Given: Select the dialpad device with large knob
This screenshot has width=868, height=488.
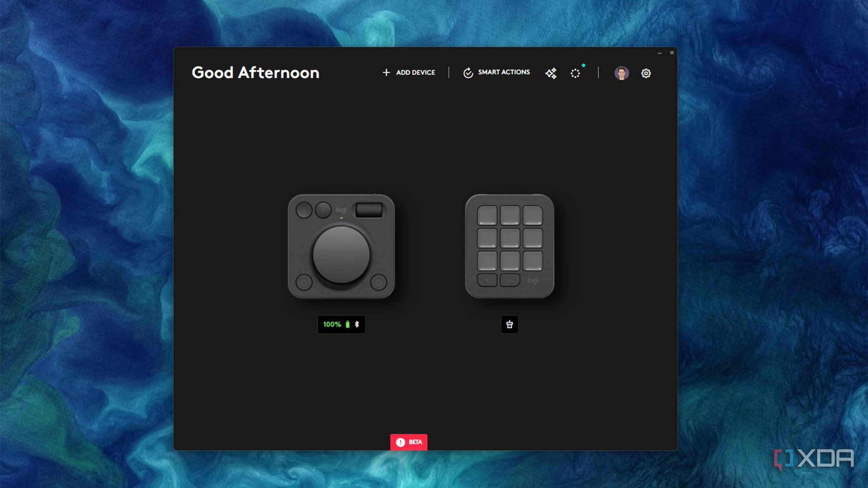Looking at the screenshot, I should point(341,246).
